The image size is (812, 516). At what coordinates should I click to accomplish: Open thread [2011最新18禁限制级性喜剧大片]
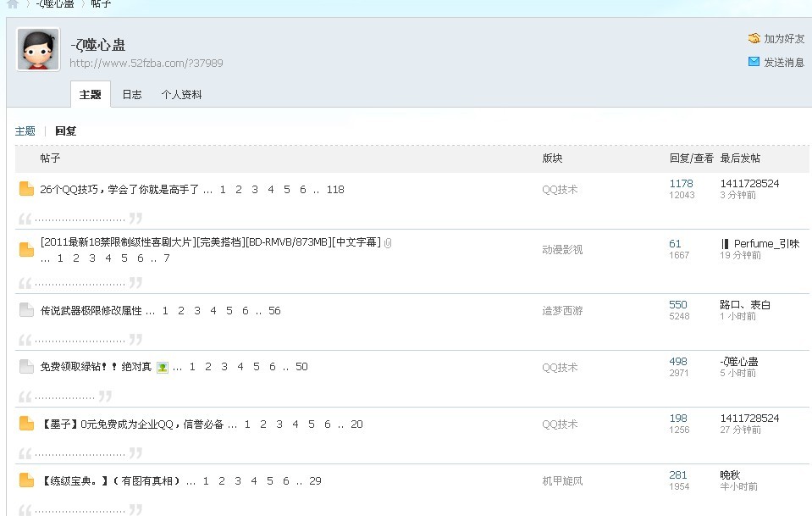pos(210,242)
